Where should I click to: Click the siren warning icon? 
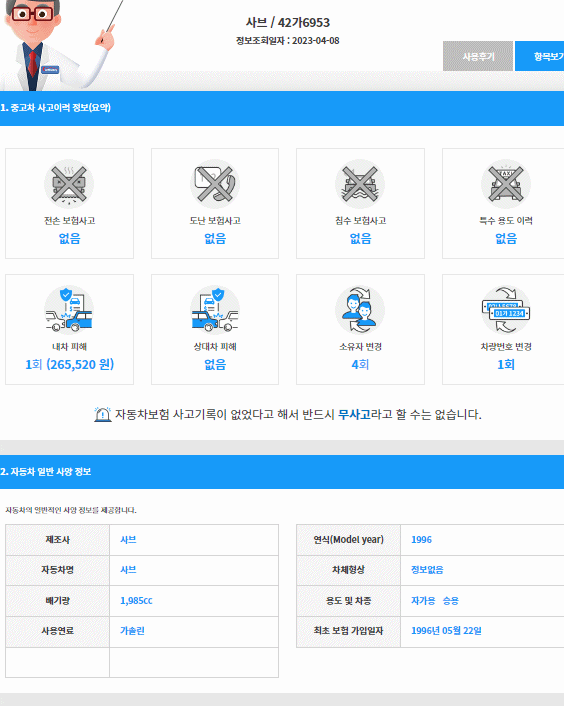click(103, 414)
